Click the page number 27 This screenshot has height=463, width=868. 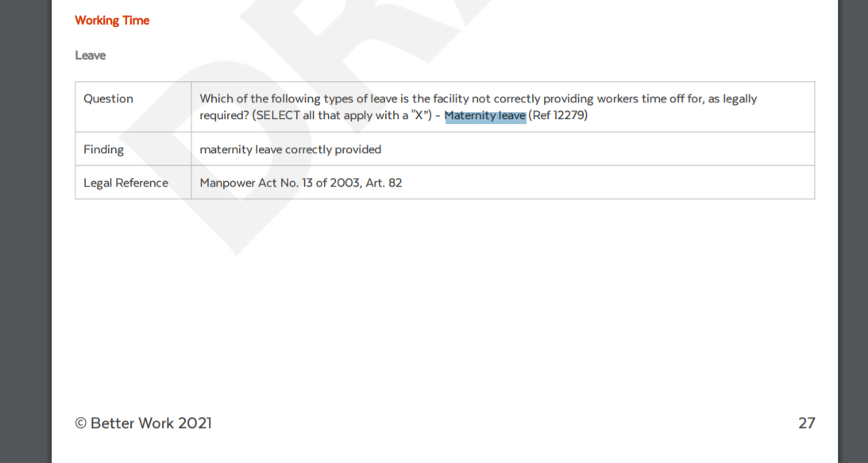807,423
